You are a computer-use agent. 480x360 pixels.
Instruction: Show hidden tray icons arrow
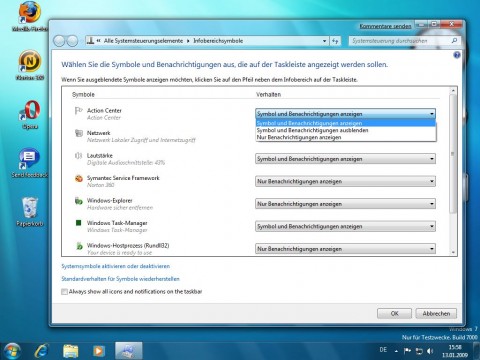point(396,351)
